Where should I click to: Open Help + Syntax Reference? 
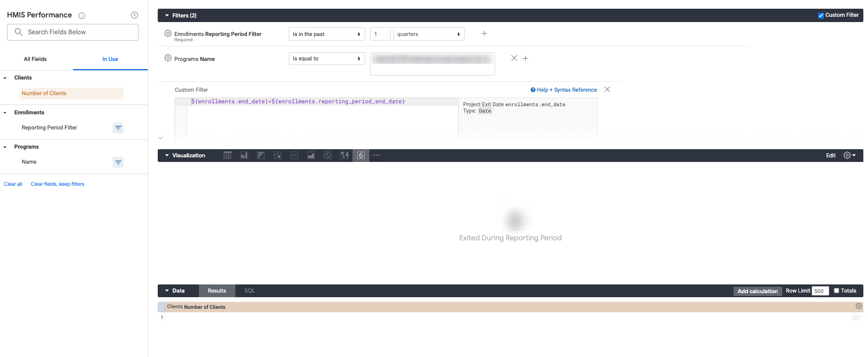pos(563,89)
